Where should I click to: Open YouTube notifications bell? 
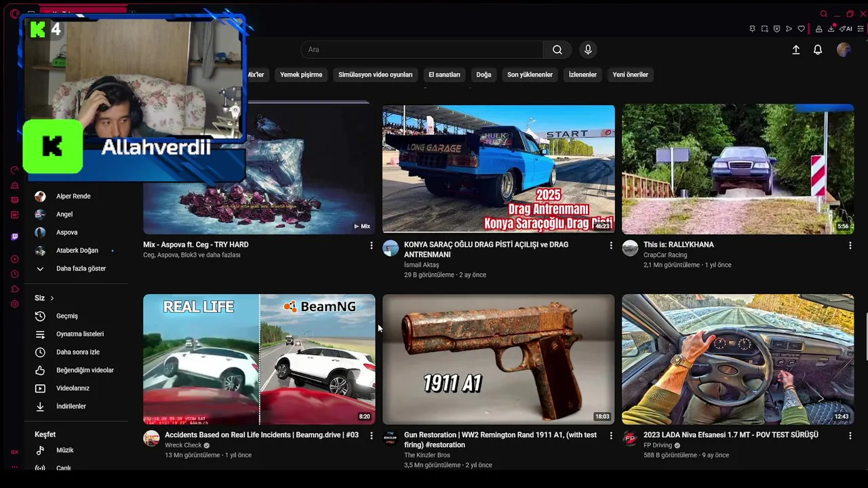pyautogui.click(x=818, y=49)
